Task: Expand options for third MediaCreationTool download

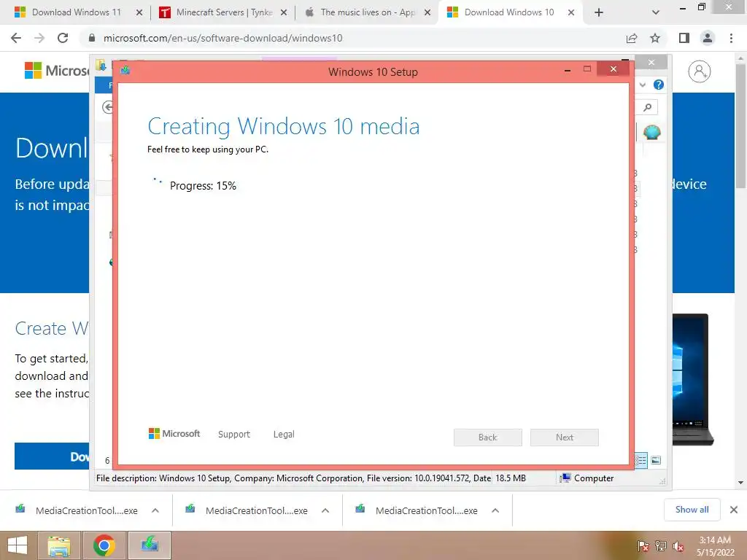Action: [495, 510]
